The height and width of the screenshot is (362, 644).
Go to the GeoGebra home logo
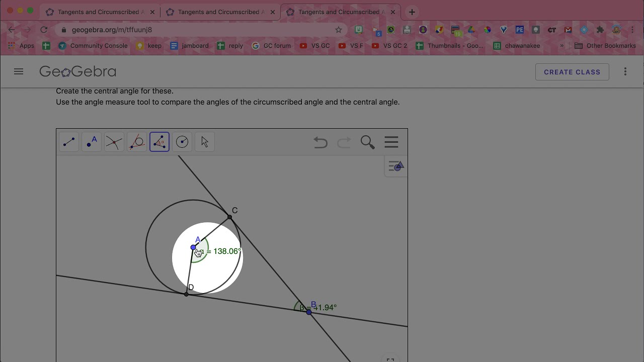pyautogui.click(x=78, y=72)
